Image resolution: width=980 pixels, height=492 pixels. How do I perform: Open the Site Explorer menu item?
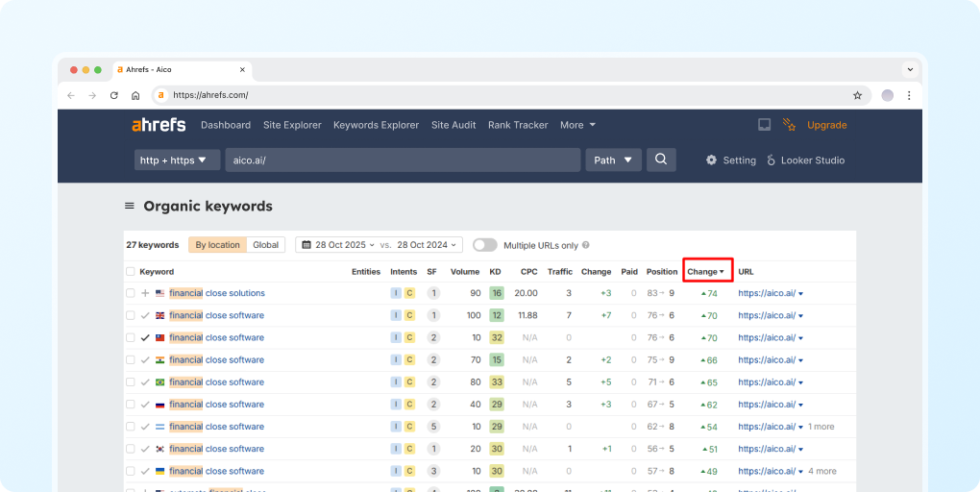click(x=292, y=125)
